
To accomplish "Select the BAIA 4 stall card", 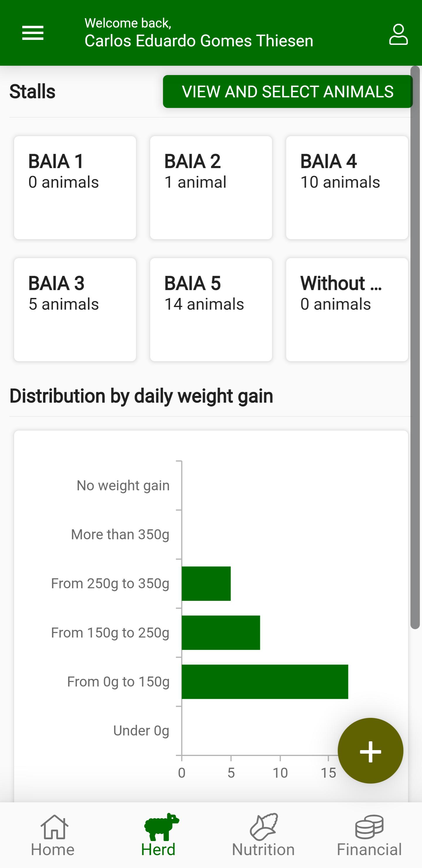I will [x=347, y=188].
